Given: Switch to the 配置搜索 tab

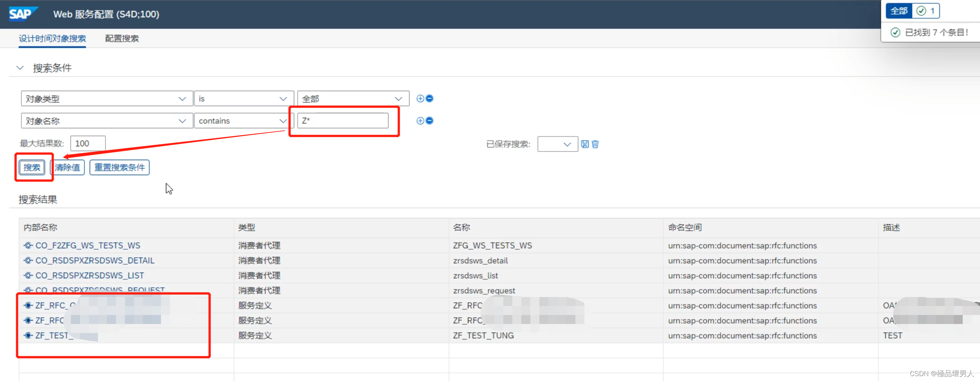Looking at the screenshot, I should (x=121, y=38).
